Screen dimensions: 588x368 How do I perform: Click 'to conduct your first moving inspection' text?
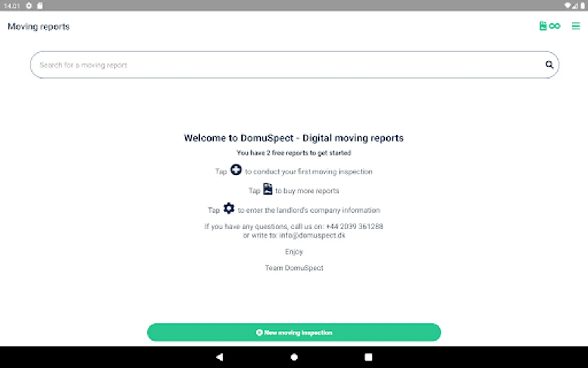coord(309,172)
